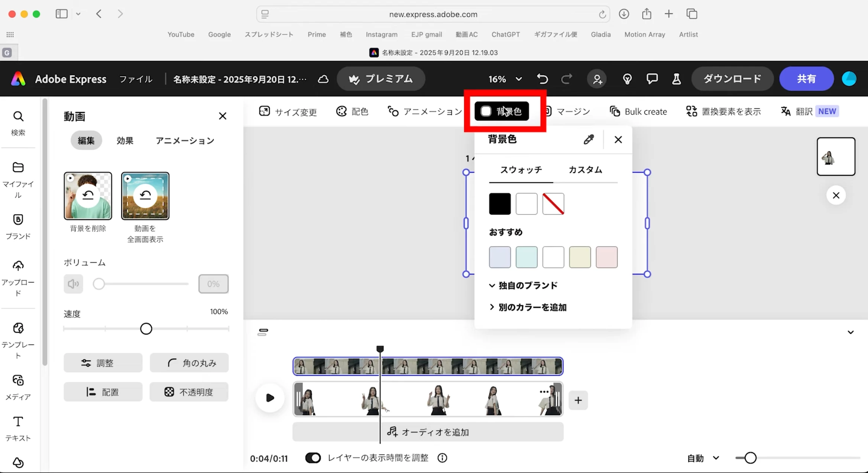Open the user profile avatar
The height and width of the screenshot is (473, 868).
[x=849, y=79]
